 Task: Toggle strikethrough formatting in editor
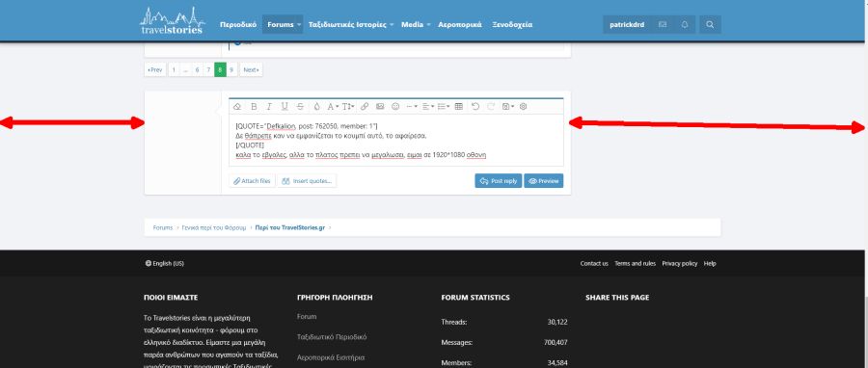(300, 107)
